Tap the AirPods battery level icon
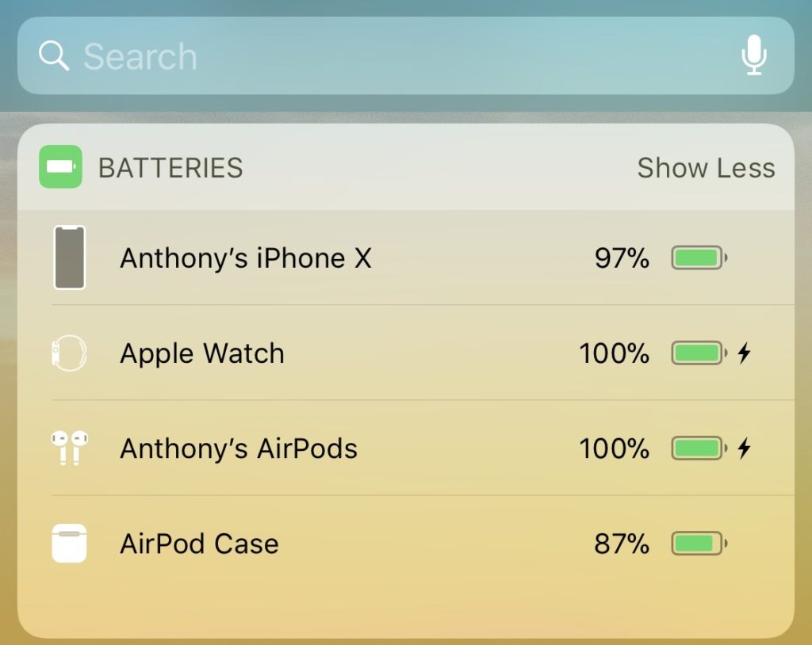 click(x=699, y=448)
